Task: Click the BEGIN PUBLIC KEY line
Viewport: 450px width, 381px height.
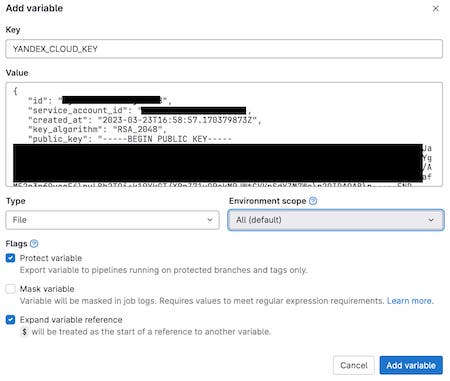Action: 130,139
